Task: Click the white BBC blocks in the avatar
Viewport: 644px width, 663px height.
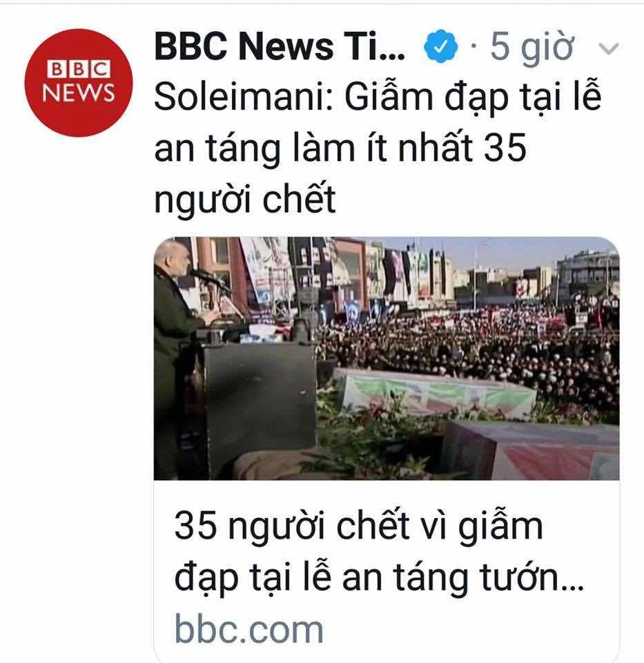Action: click(x=79, y=69)
